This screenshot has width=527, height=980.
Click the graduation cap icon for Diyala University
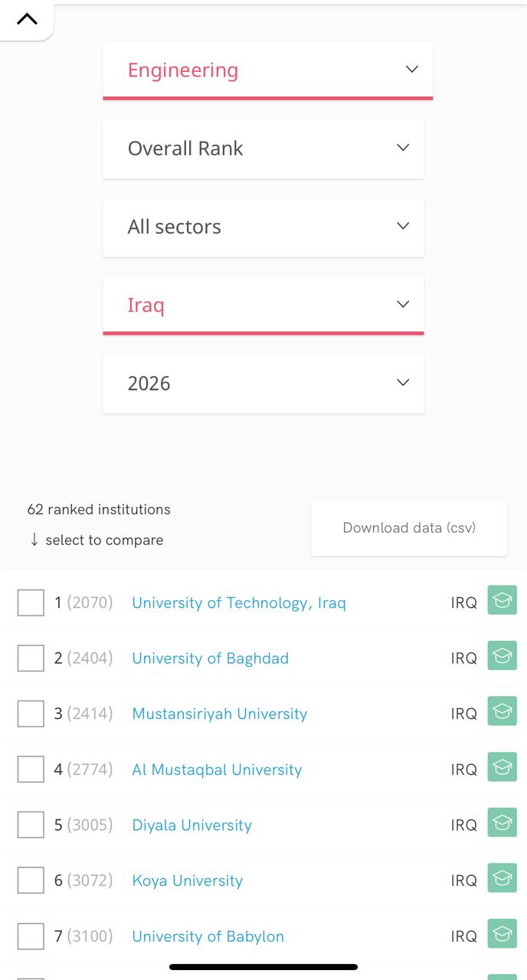click(x=502, y=824)
